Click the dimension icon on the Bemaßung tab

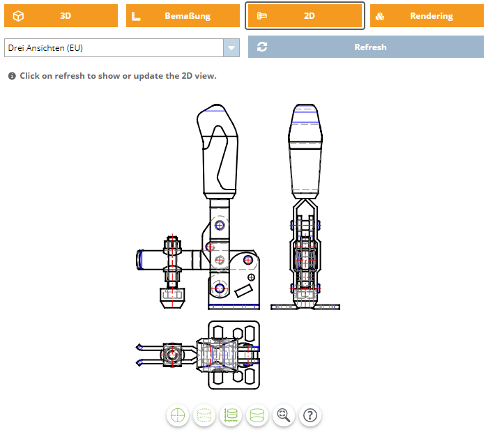tap(136, 16)
